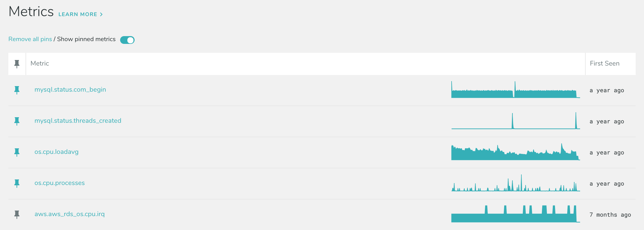Toggle the Show pinned metrics switch

127,40
